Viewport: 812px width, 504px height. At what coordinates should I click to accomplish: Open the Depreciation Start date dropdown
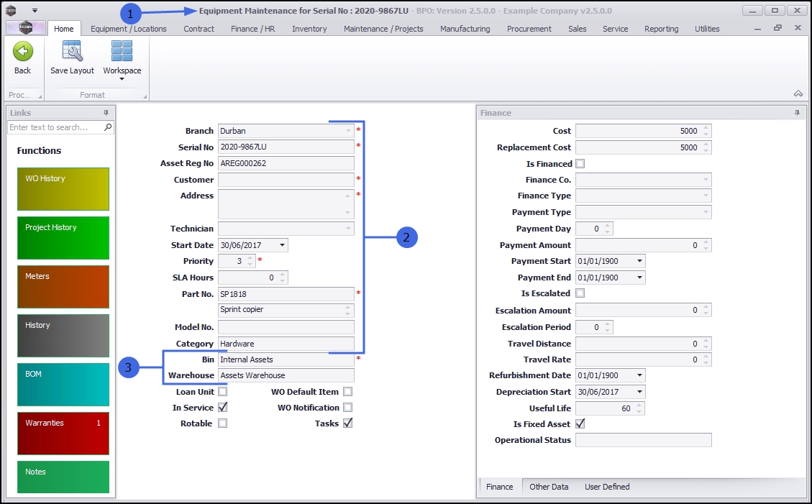click(639, 392)
